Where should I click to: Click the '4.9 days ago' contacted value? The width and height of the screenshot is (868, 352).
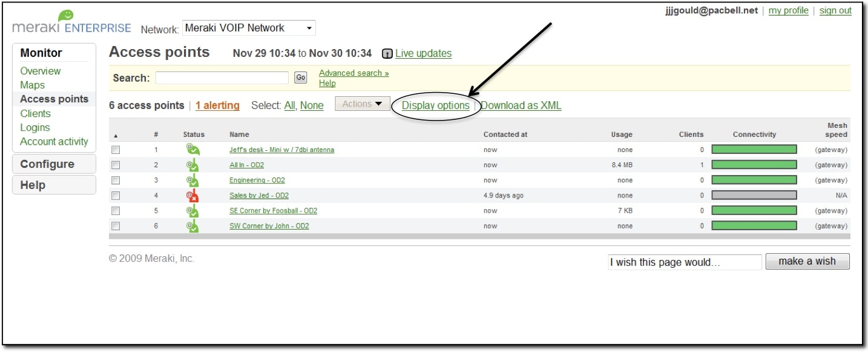point(504,196)
